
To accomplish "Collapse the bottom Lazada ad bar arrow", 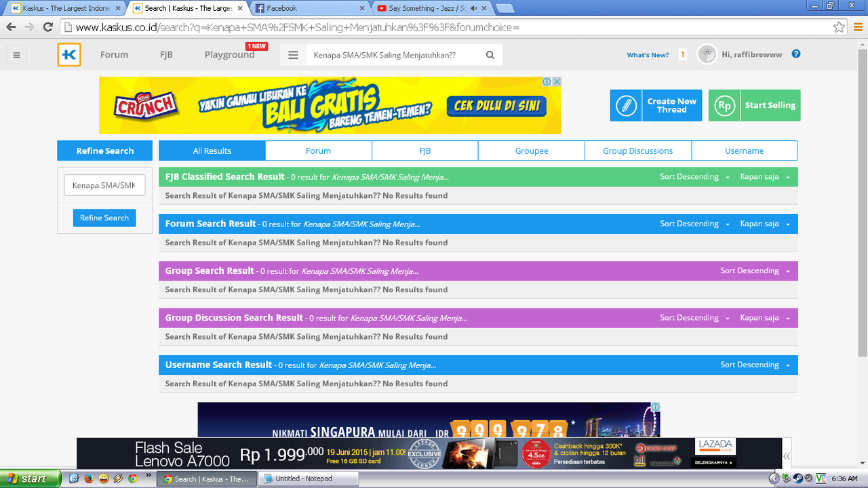I will click(x=787, y=456).
